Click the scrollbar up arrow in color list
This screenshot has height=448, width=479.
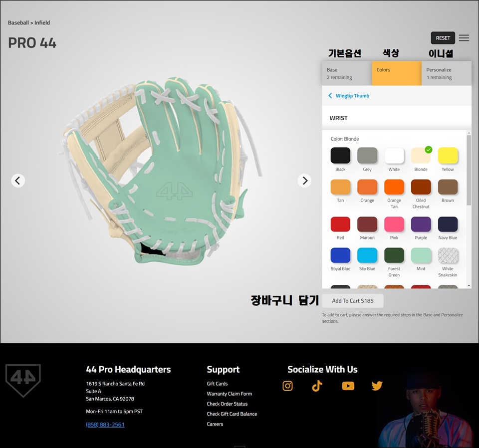point(469,133)
